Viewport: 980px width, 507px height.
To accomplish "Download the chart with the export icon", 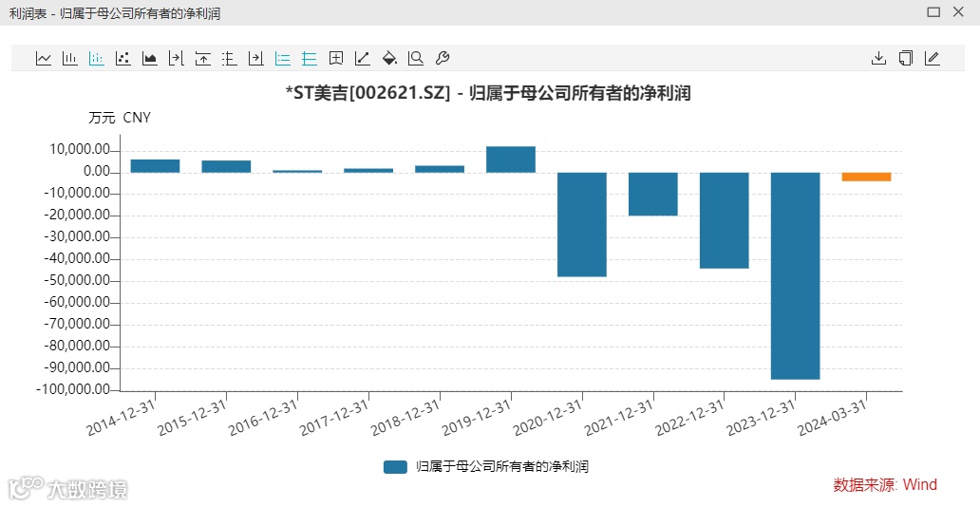I will pos(878,59).
